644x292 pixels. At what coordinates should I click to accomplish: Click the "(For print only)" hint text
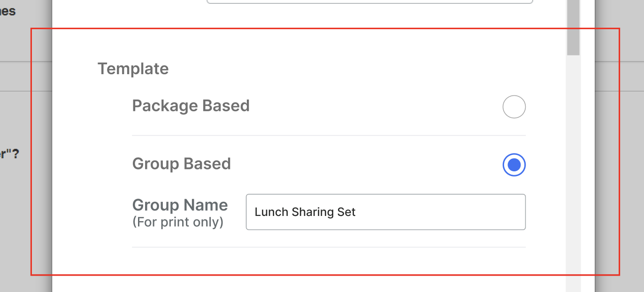(178, 222)
